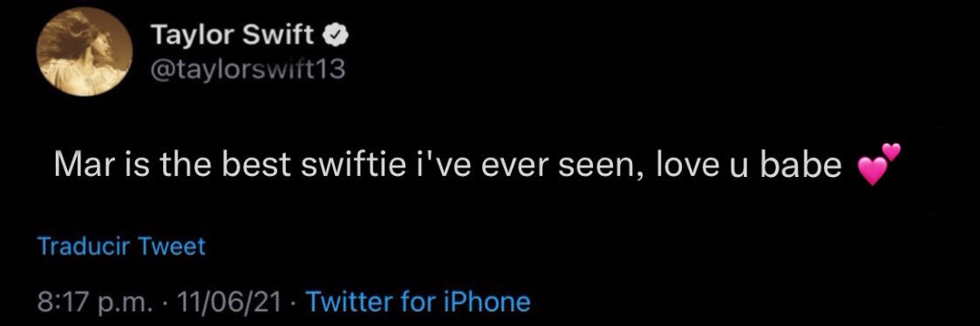Viewport: 980px width, 326px height.
Task: Click Traducir Tweet to translate
Action: point(121,247)
